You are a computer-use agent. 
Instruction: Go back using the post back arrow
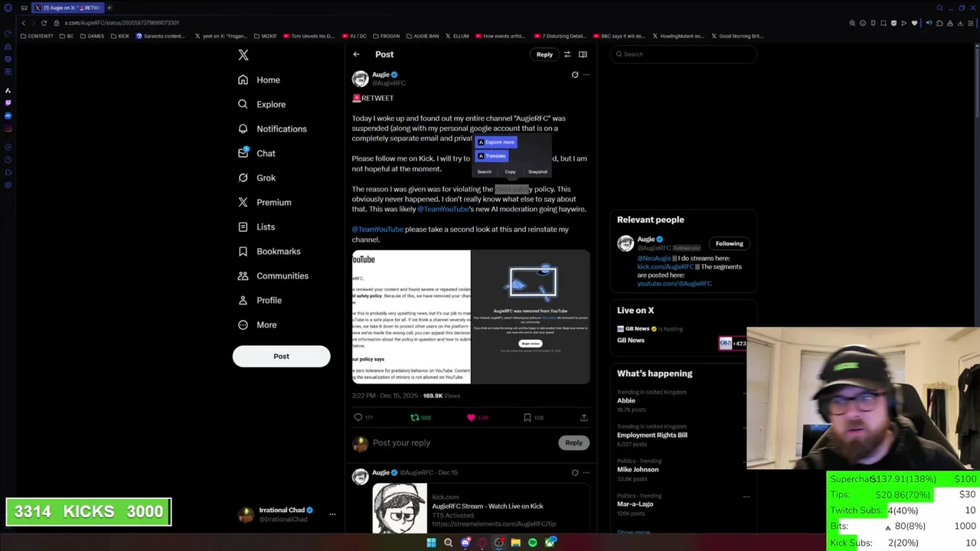356,54
